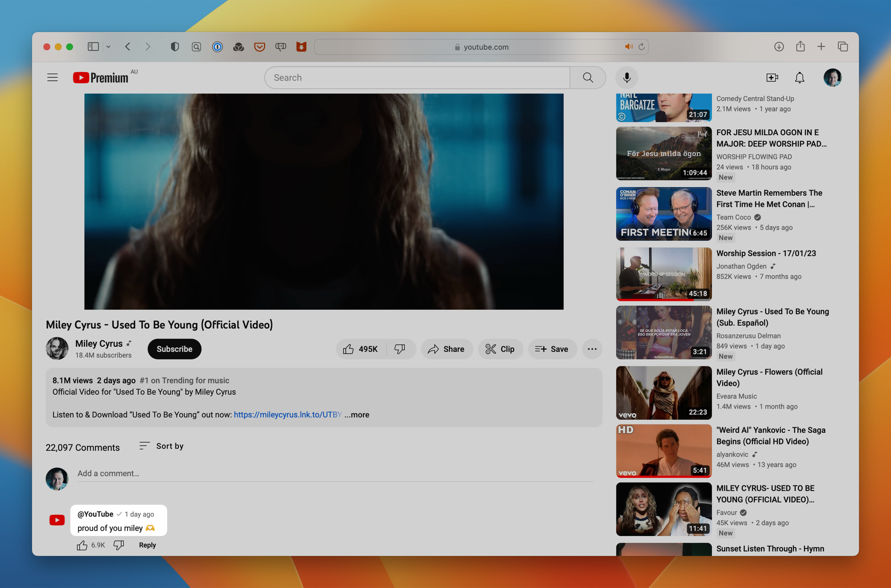Open the hamburger guide menu
This screenshot has width=891, height=588.
click(52, 77)
